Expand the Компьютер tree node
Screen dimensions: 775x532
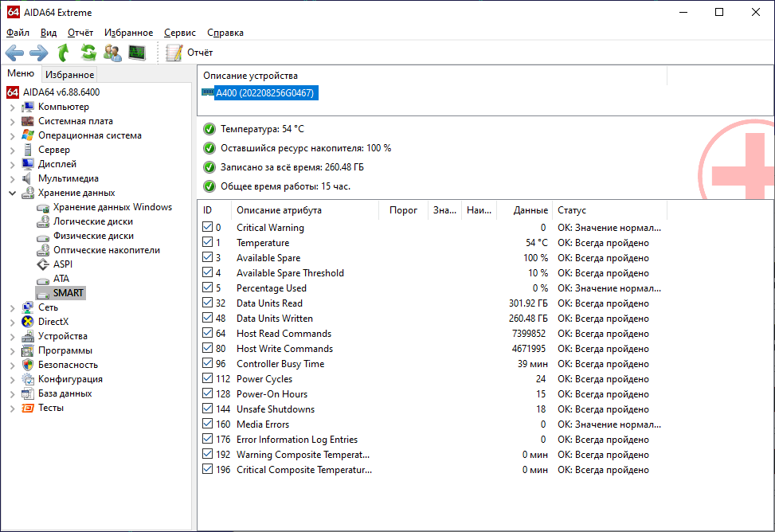click(13, 108)
